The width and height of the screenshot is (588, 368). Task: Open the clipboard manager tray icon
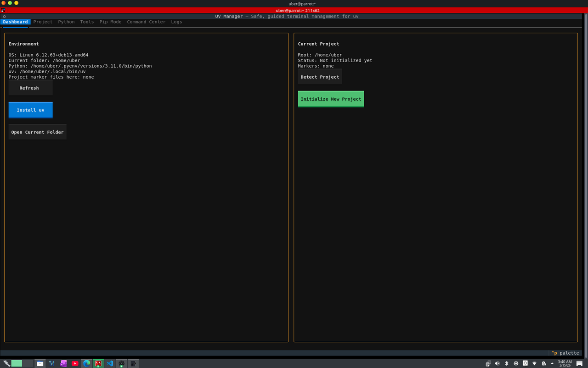(488, 363)
